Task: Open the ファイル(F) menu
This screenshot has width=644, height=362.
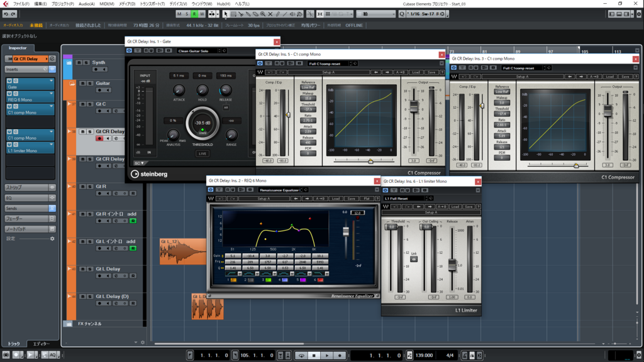Action: click(21, 4)
